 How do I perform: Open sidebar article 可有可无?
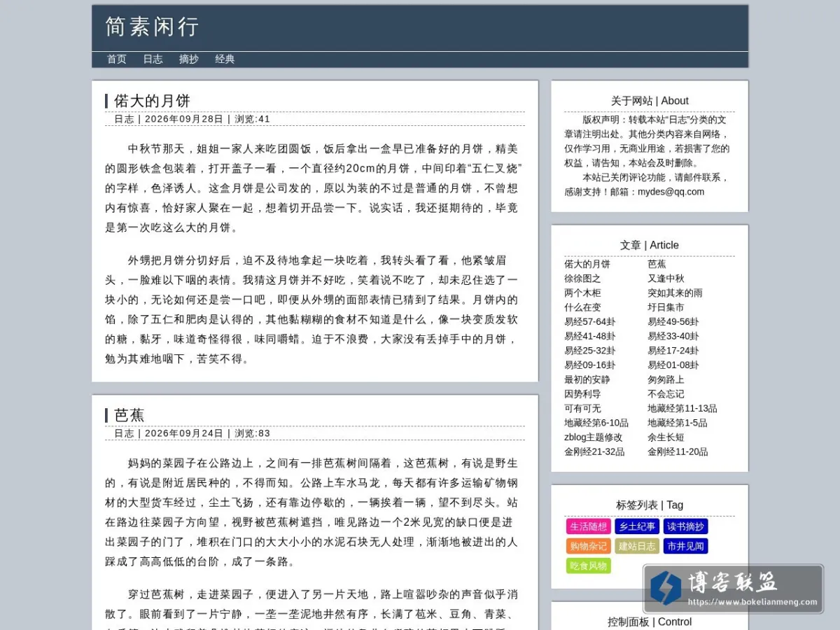(x=582, y=409)
